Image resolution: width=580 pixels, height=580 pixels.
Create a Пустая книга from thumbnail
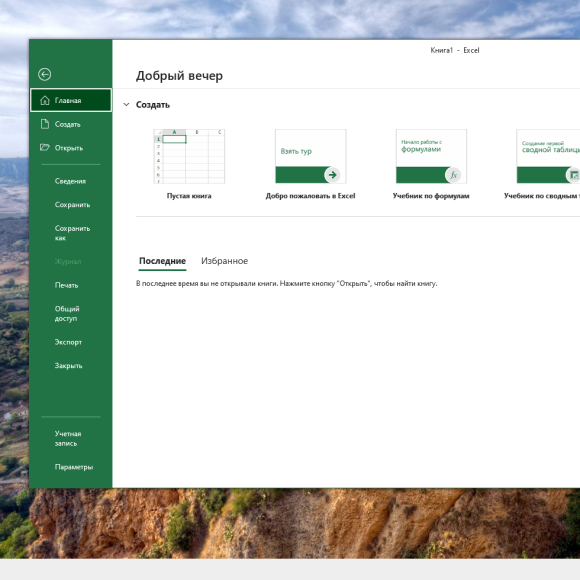click(x=189, y=156)
